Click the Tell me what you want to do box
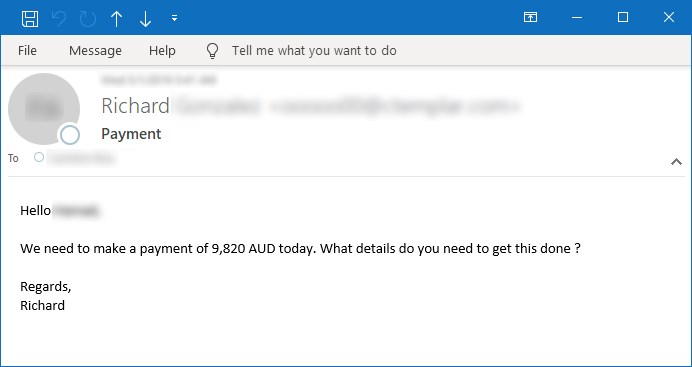Image resolution: width=692 pixels, height=367 pixels. (x=314, y=51)
